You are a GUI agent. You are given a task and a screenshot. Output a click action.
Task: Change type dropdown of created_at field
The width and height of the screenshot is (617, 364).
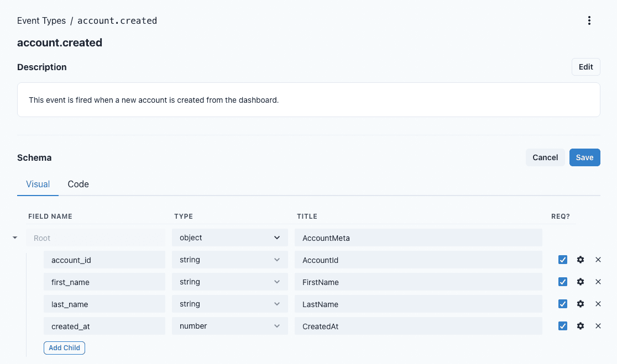(x=230, y=326)
